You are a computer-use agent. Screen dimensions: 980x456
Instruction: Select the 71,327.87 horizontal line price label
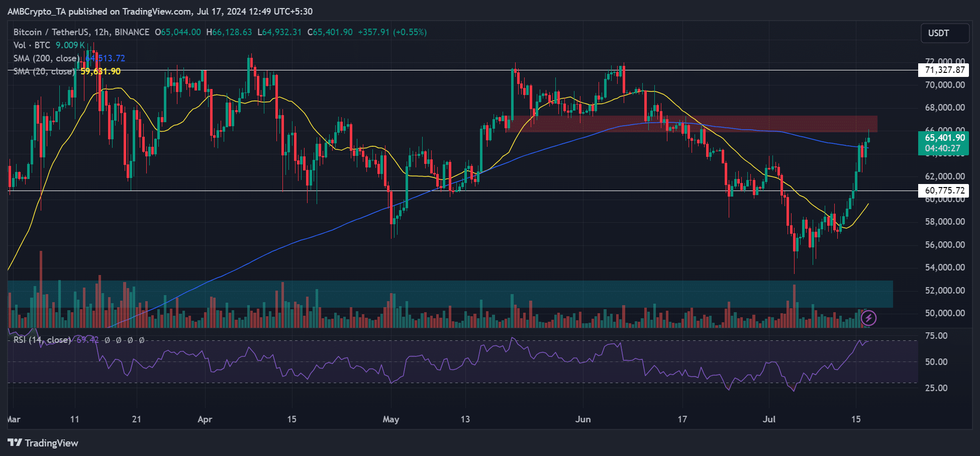click(944, 70)
